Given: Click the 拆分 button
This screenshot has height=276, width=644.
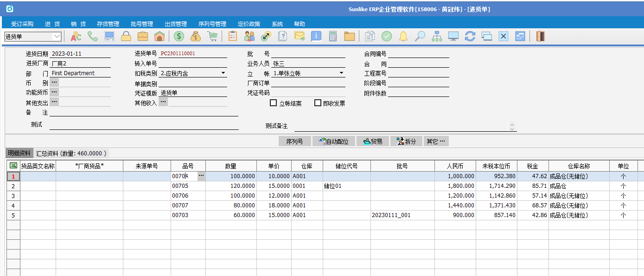Looking at the screenshot, I should tap(406, 141).
